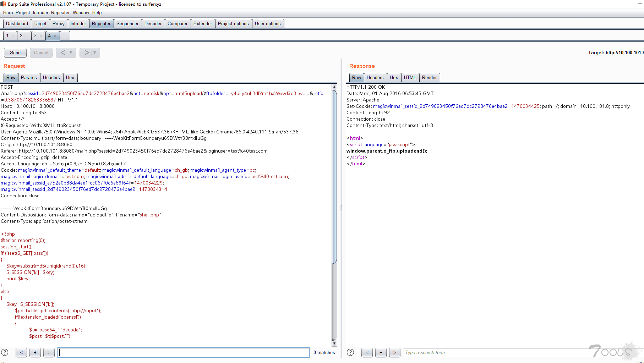Open the User options tab
The width and height of the screenshot is (644, 363).
pyautogui.click(x=268, y=23)
